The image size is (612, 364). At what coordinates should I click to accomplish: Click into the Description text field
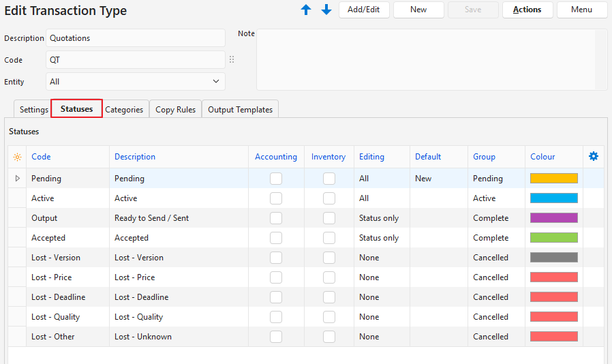136,38
